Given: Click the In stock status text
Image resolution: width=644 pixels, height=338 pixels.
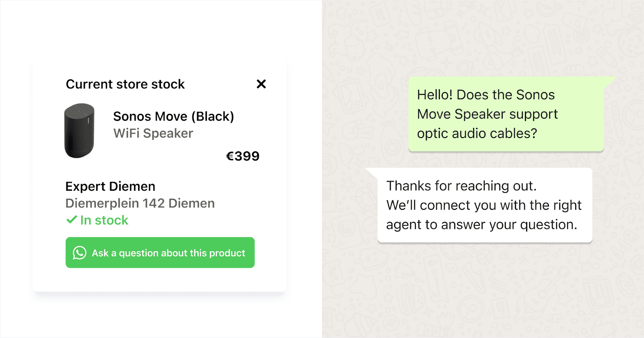Looking at the screenshot, I should [x=104, y=220].
